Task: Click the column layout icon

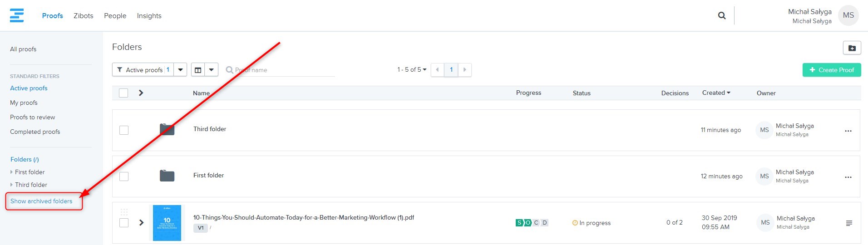Action: pos(198,70)
